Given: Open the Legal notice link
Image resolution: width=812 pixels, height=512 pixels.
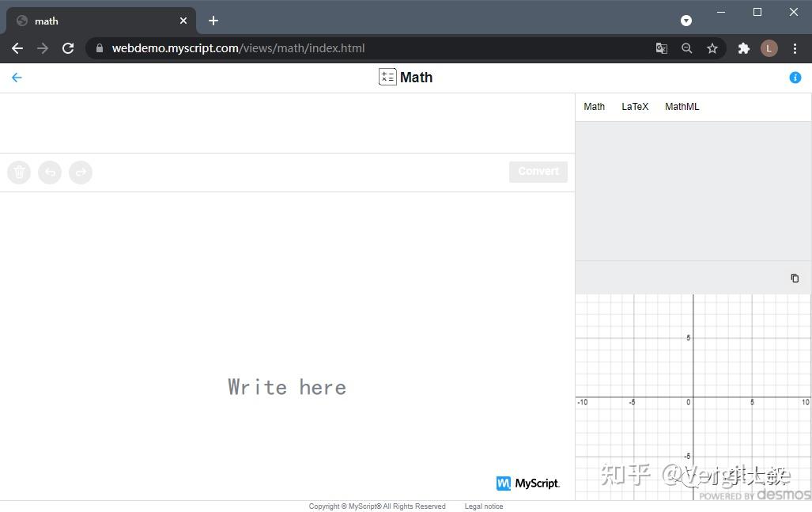Looking at the screenshot, I should coord(483,506).
